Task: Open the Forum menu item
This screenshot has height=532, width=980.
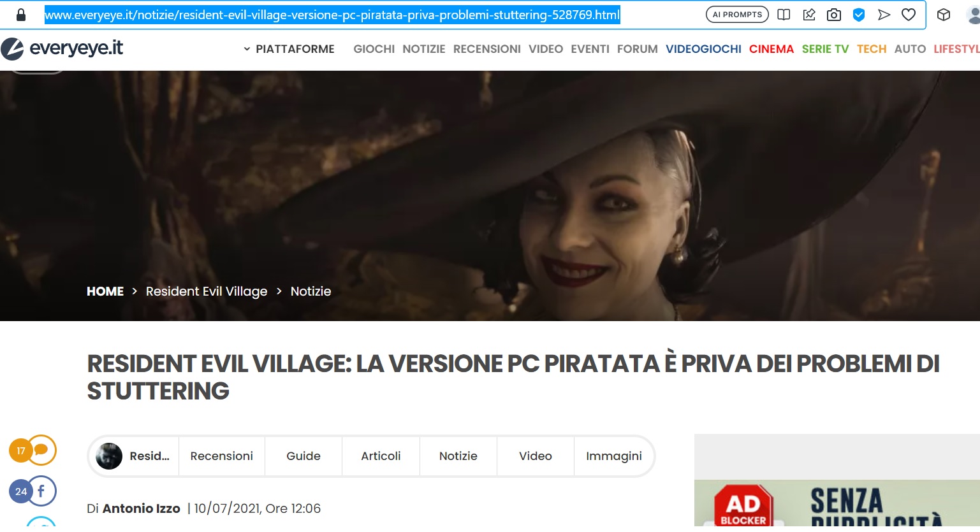Action: click(638, 49)
